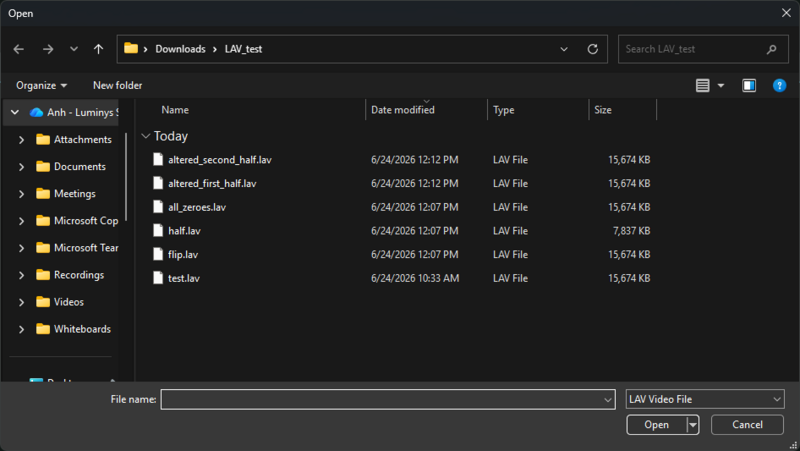Image resolution: width=800 pixels, height=451 pixels.
Task: Expand the Microsoft Teams folder node
Action: tap(21, 247)
